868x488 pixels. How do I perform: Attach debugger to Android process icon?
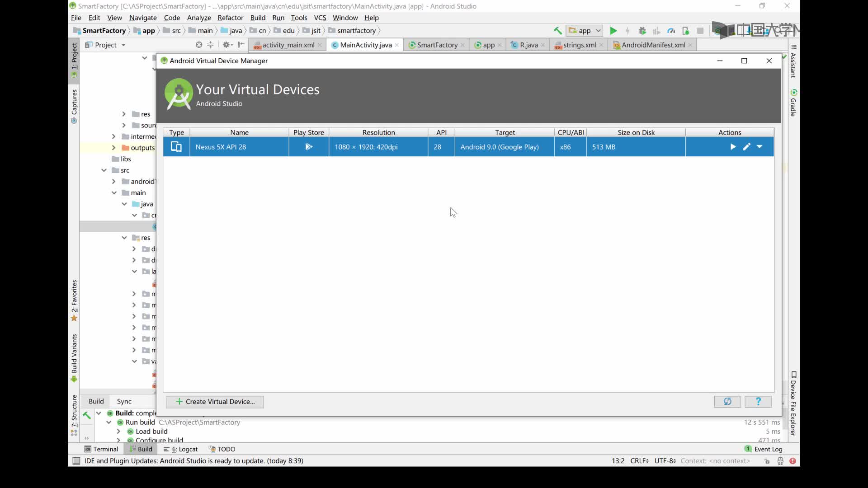[685, 31]
